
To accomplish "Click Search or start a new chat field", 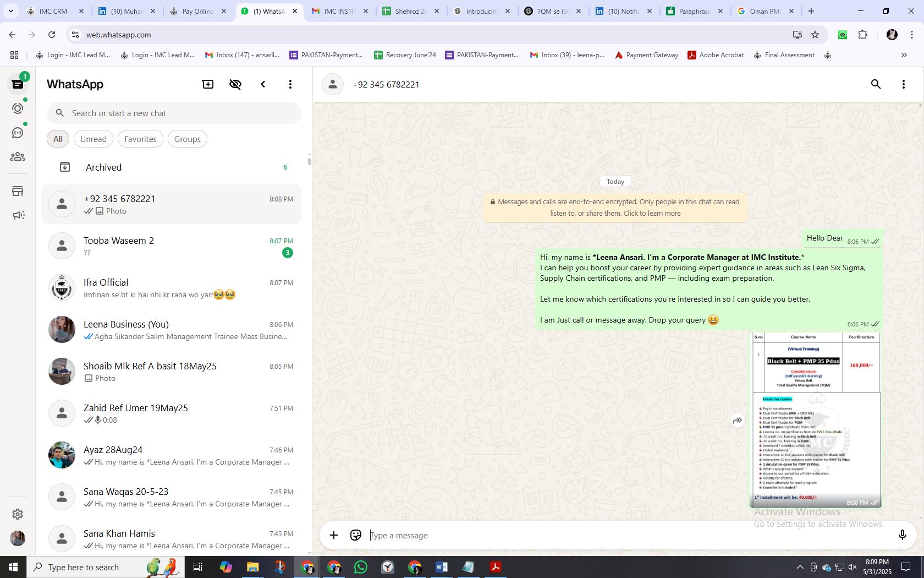I will click(x=174, y=113).
